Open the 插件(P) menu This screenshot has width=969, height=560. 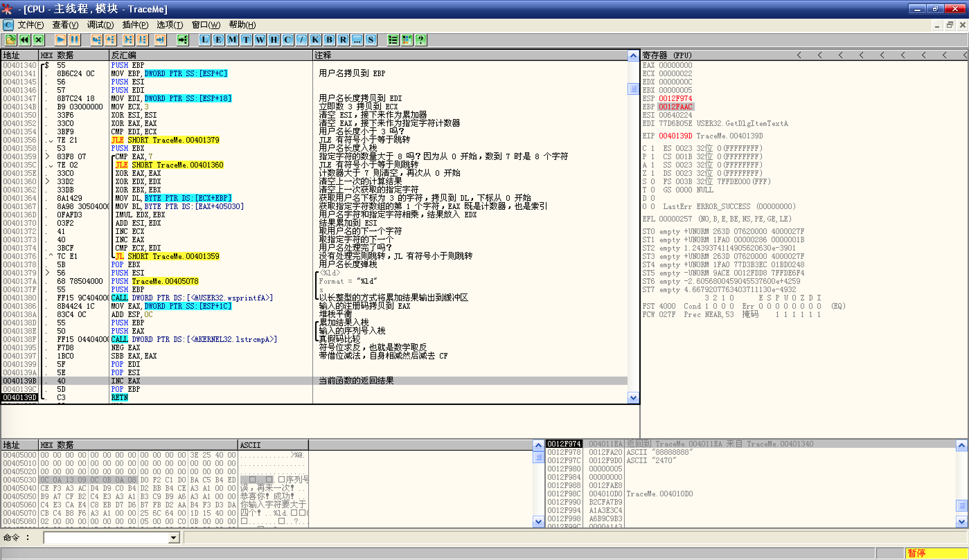tap(135, 25)
